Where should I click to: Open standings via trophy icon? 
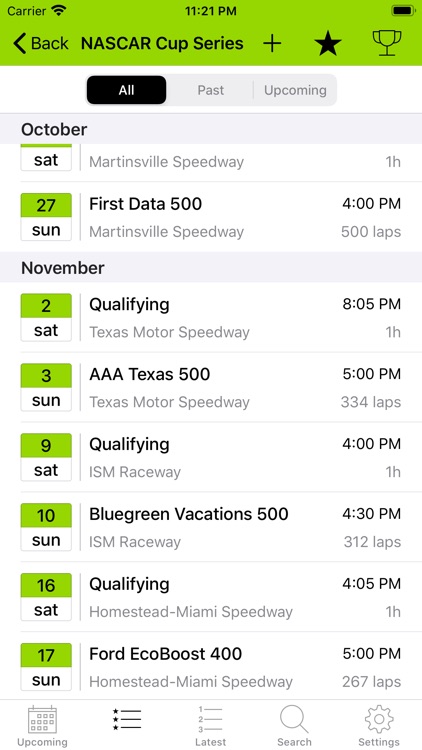387,44
